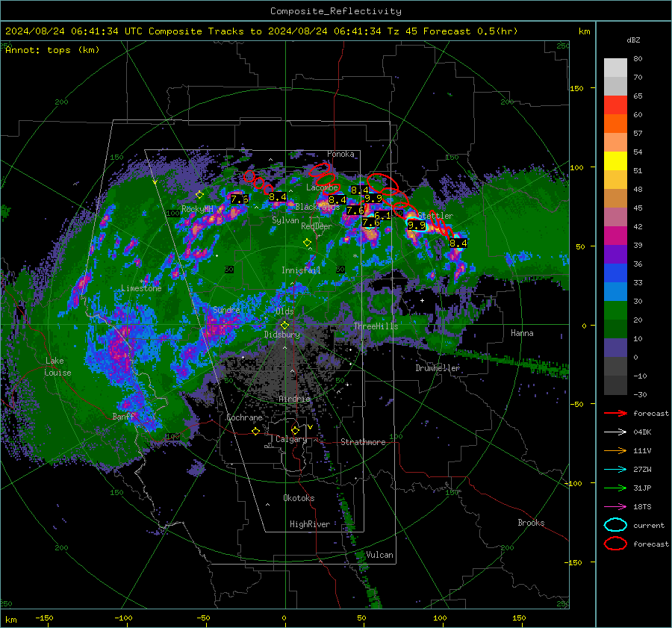Click the red forecast ellipse legend icon
672x628 pixels.
coord(615,544)
